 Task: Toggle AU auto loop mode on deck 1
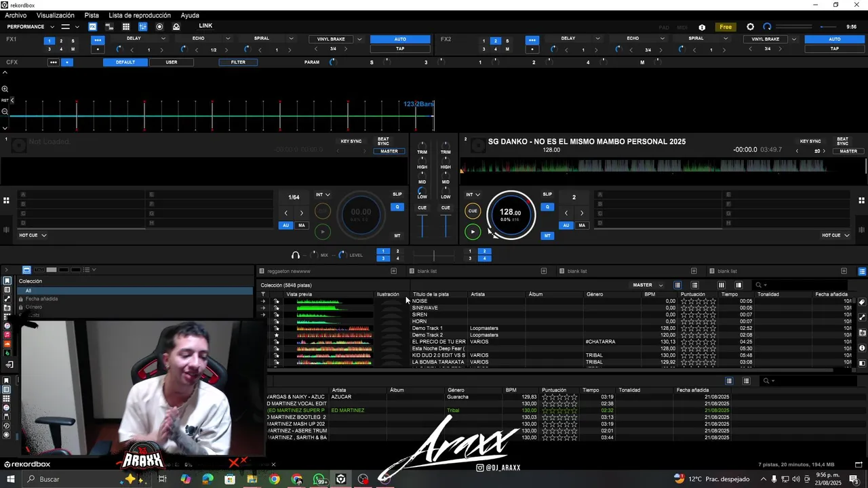point(286,226)
